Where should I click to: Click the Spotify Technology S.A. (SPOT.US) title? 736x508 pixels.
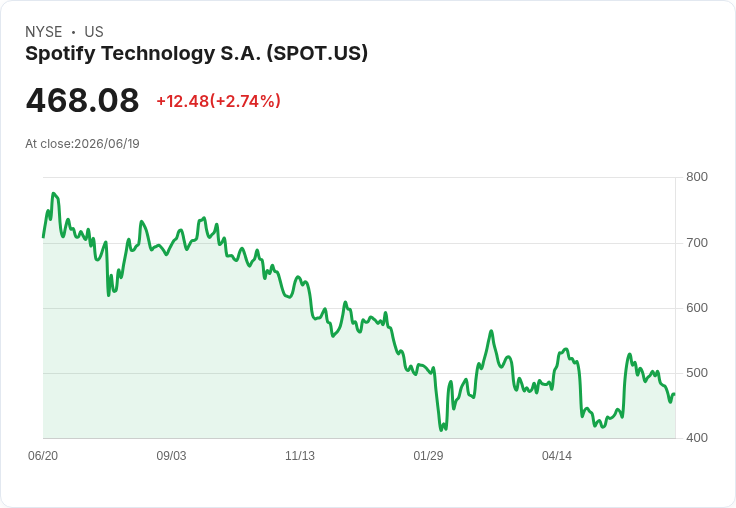(x=196, y=54)
